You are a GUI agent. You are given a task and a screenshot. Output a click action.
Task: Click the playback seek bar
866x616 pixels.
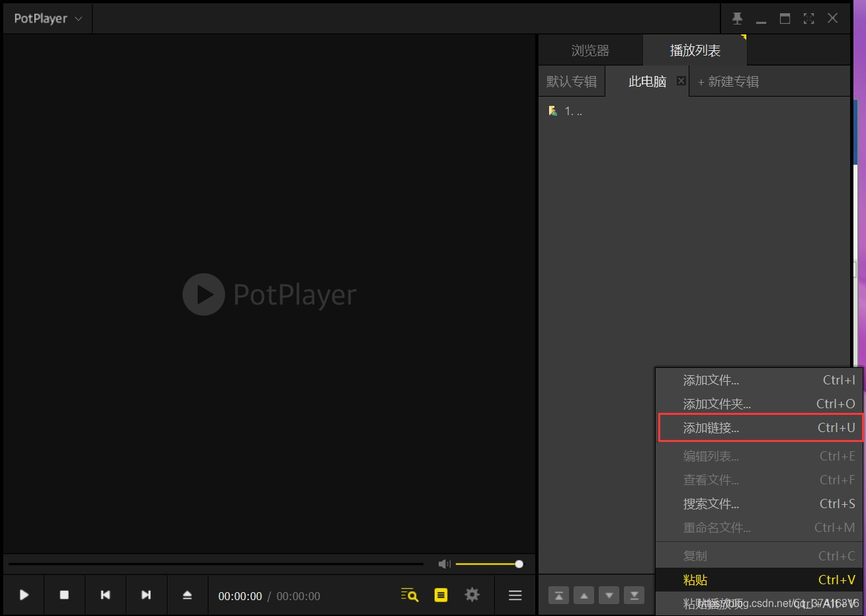pyautogui.click(x=216, y=564)
